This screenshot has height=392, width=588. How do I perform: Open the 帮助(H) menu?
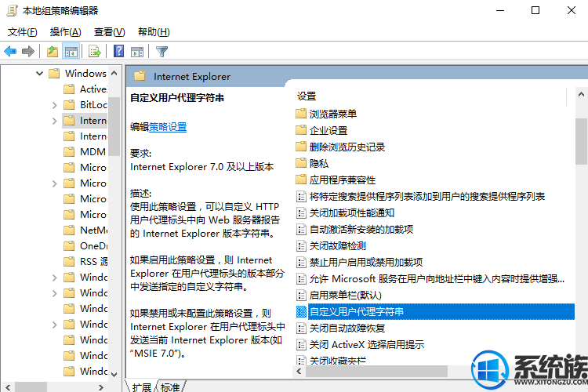154,32
